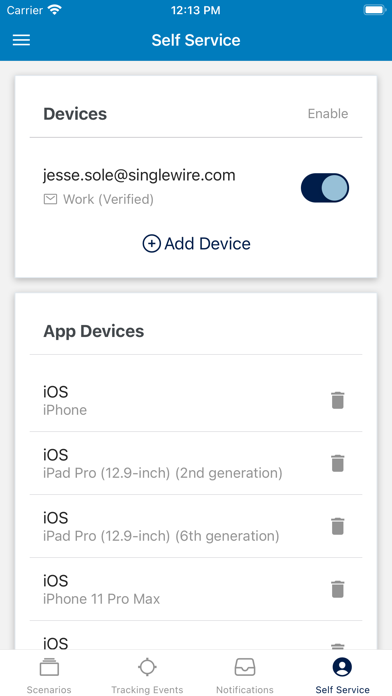Open the iPhone 11 Pro Max entry
This screenshot has width=392, height=696.
point(196,589)
